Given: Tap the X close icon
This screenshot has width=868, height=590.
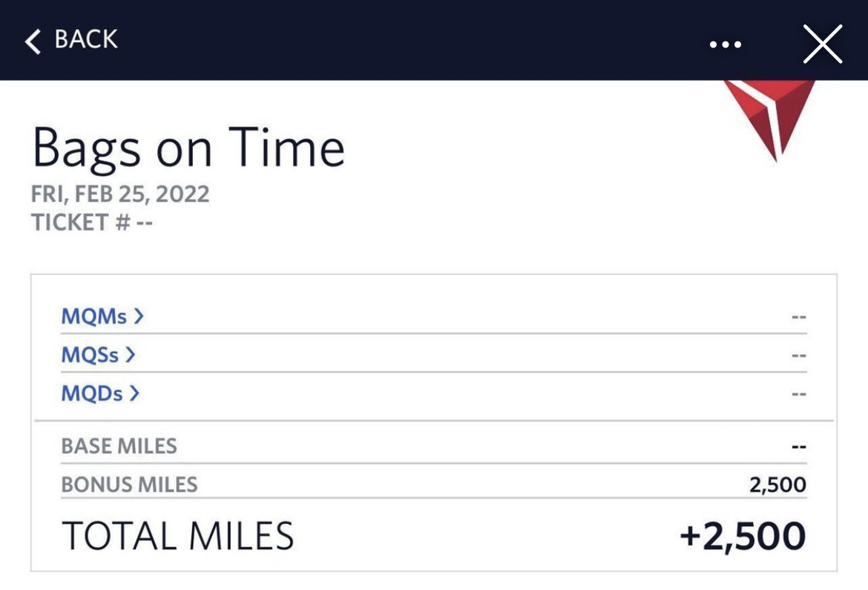Looking at the screenshot, I should [x=822, y=43].
